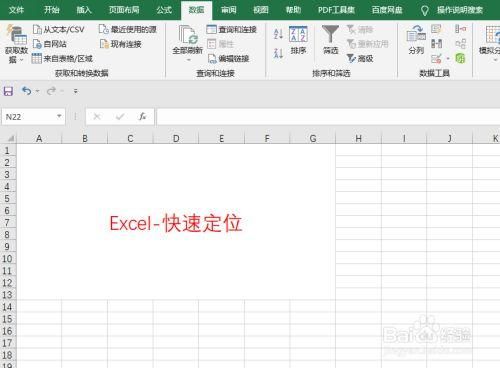Open the 文件 (File) tab

16,10
